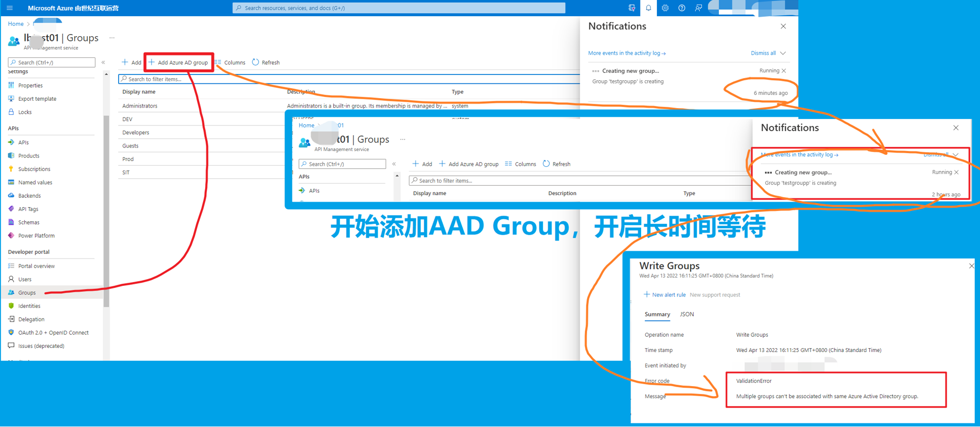This screenshot has height=427, width=980.
Task: Open the portal settings gear icon
Action: pyautogui.click(x=665, y=8)
